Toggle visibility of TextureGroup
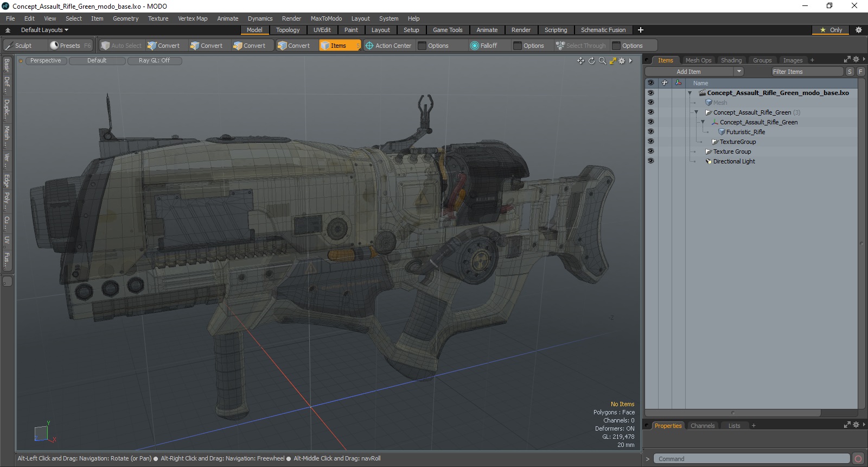The image size is (868, 467). pos(650,142)
